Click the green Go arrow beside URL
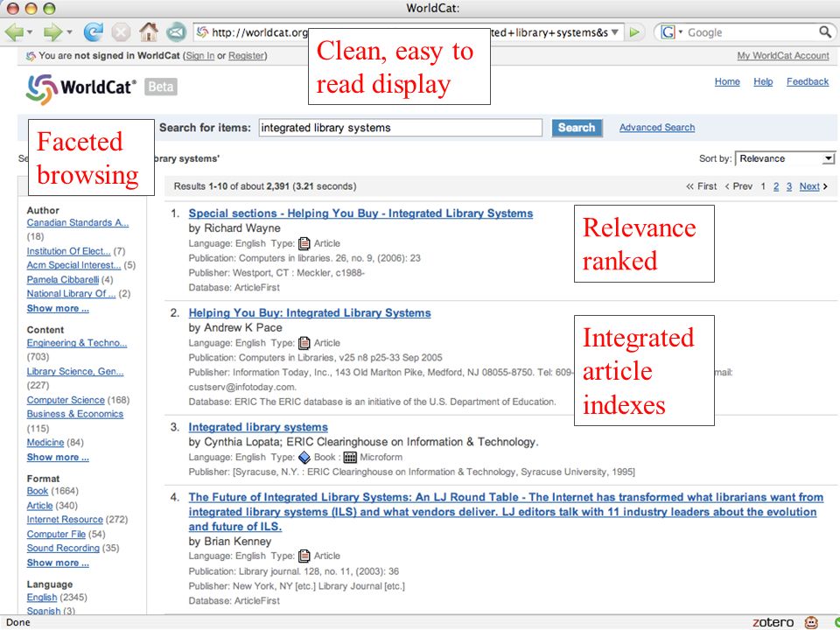The width and height of the screenshot is (840, 630). 635,32
